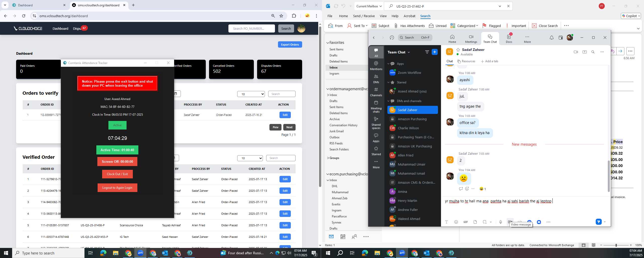Collapse the Starred group in Zoom chat list
Screen dimensions: 644x258
click(x=388, y=82)
